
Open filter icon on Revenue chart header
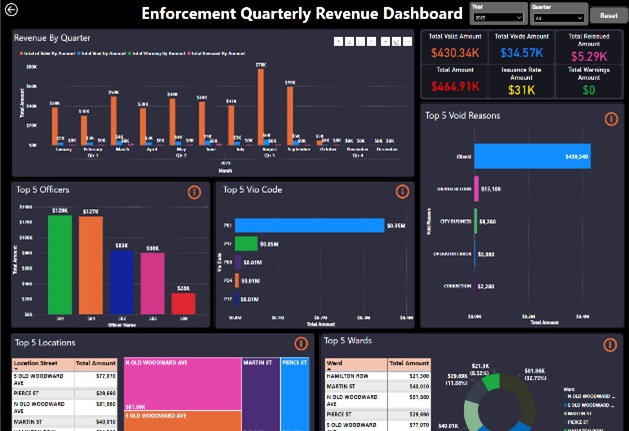[x=385, y=41]
